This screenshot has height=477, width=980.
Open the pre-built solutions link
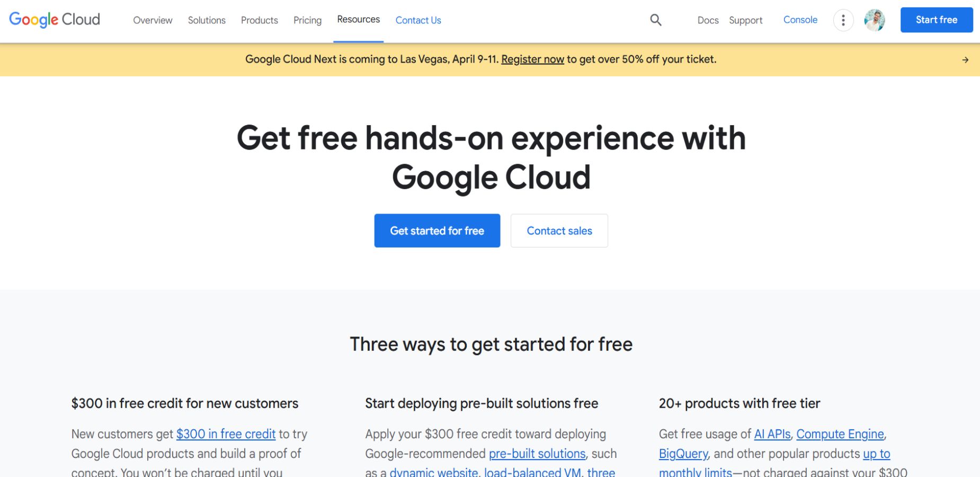(x=537, y=454)
